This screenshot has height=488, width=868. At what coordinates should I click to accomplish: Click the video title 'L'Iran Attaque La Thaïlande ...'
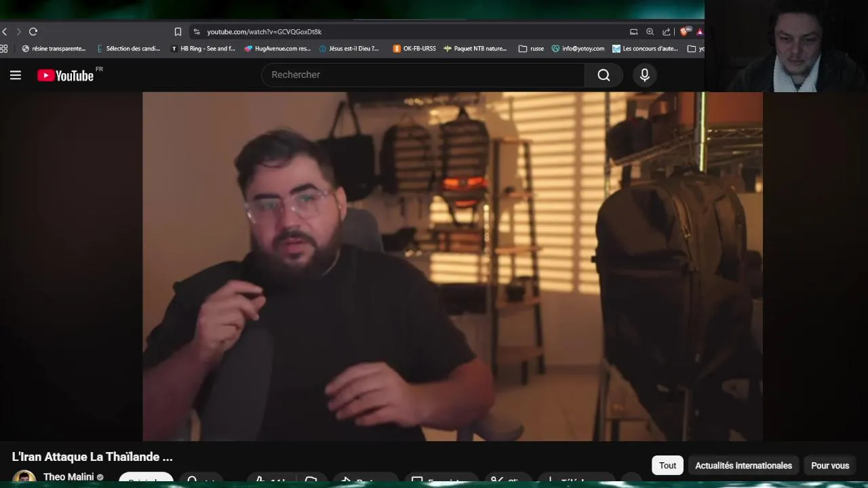coord(92,457)
